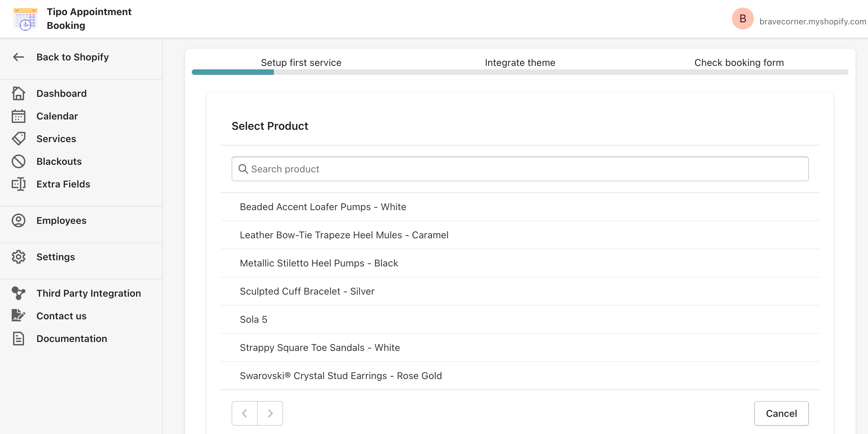Viewport: 868px width, 434px height.
Task: Click the Calendar icon in sidebar
Action: click(x=19, y=116)
